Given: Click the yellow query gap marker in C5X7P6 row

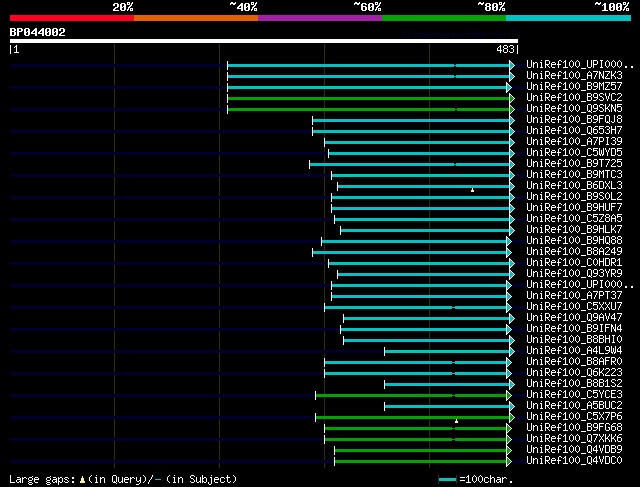Looking at the screenshot, I should click(456, 421).
